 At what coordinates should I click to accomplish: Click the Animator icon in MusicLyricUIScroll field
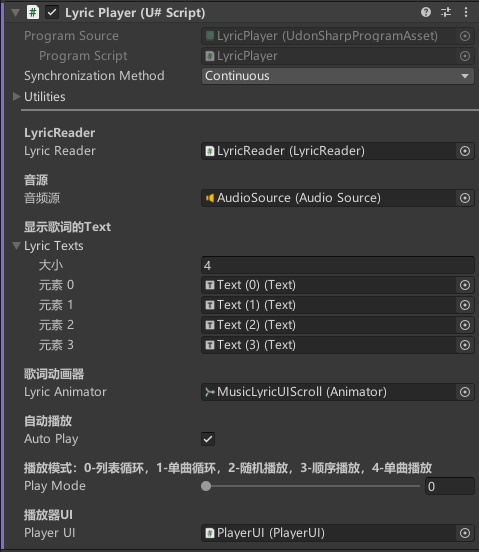pos(210,392)
